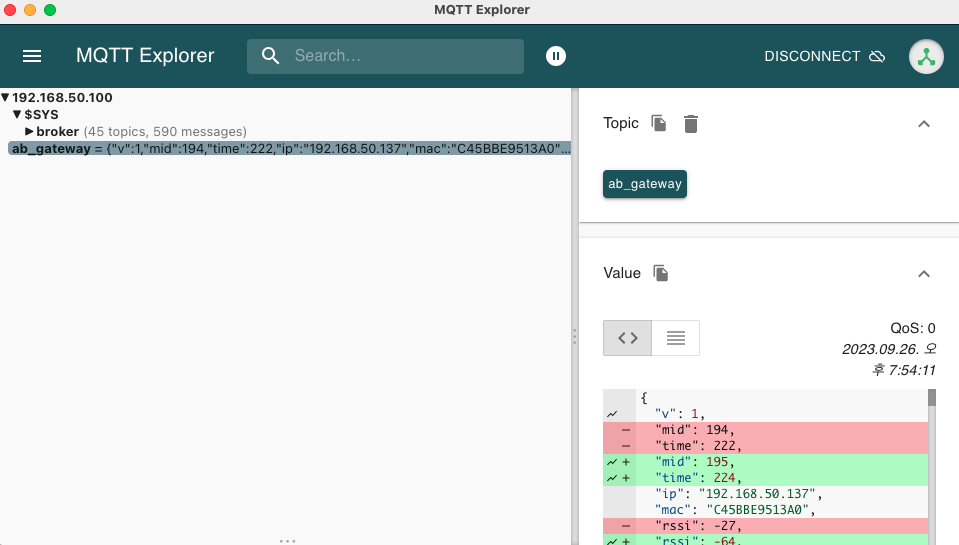
Task: Expand the broker tree node
Action: [29, 132]
